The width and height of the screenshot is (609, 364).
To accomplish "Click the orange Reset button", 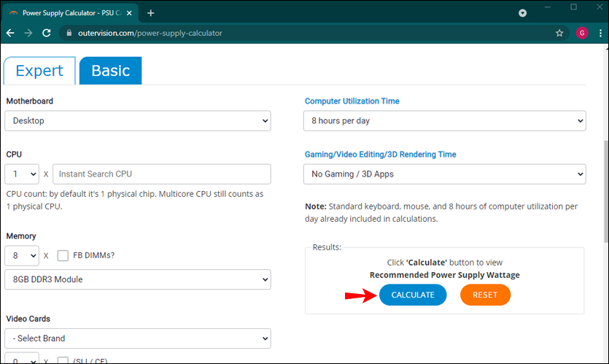I will coord(485,295).
